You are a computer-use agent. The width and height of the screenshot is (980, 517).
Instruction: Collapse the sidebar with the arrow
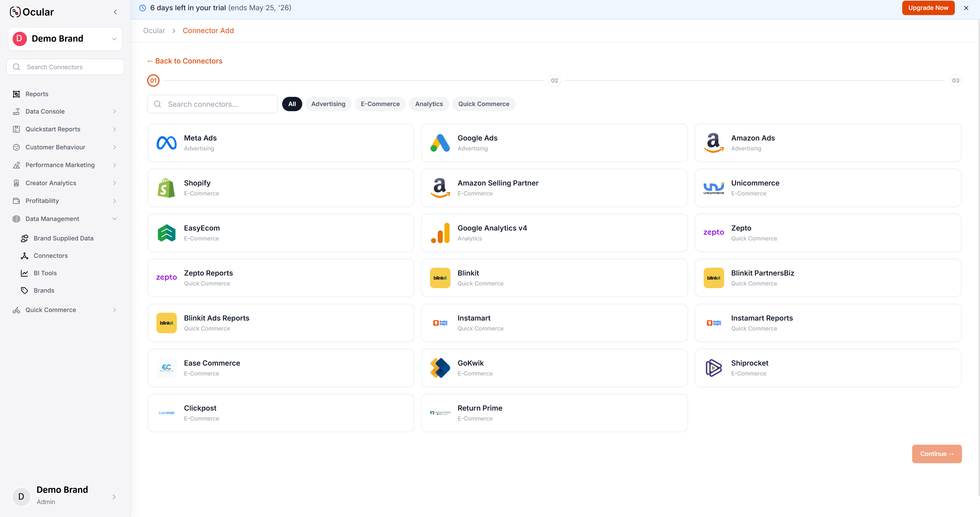[115, 12]
